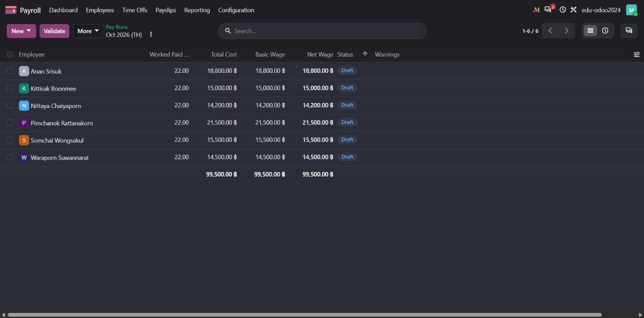Open the Payroll app home icon

11,10
